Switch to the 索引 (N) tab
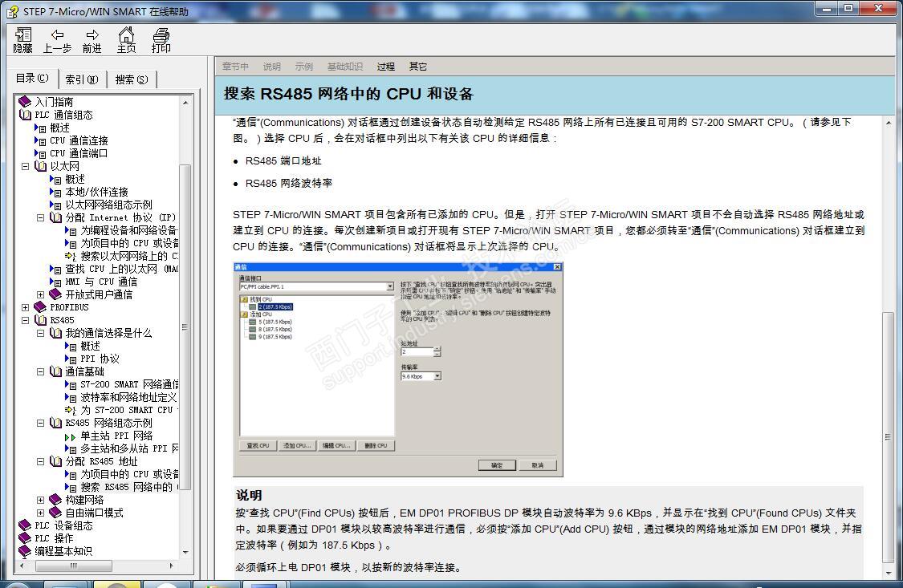This screenshot has width=903, height=588. (x=82, y=79)
